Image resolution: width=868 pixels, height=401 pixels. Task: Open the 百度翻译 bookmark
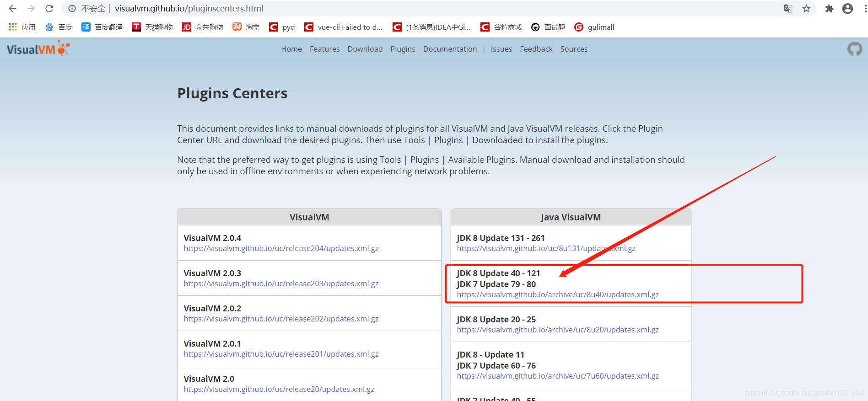pos(102,27)
